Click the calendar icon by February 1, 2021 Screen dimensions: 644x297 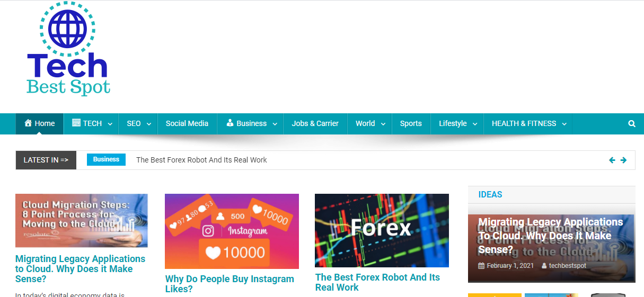(x=481, y=266)
